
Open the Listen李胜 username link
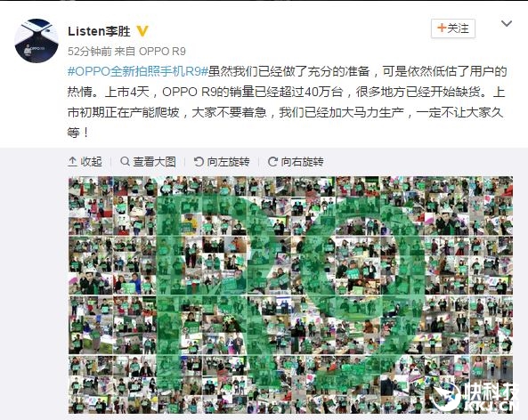[x=99, y=31]
